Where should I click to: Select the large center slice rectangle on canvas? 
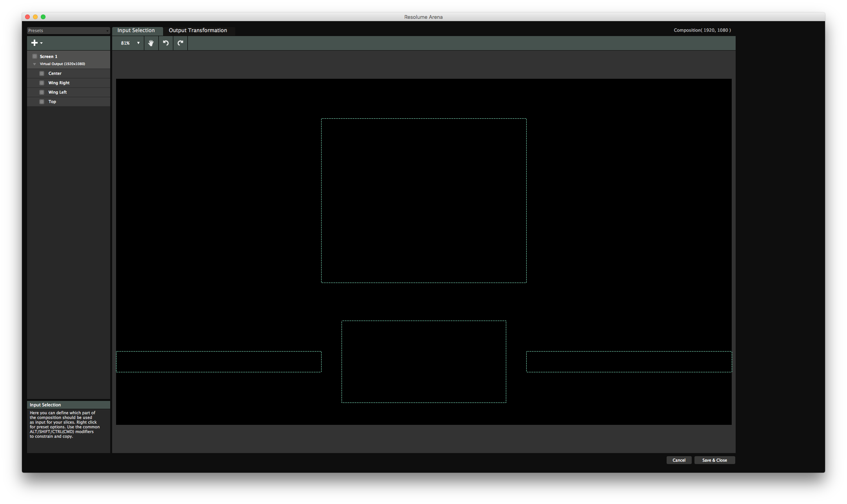click(423, 200)
